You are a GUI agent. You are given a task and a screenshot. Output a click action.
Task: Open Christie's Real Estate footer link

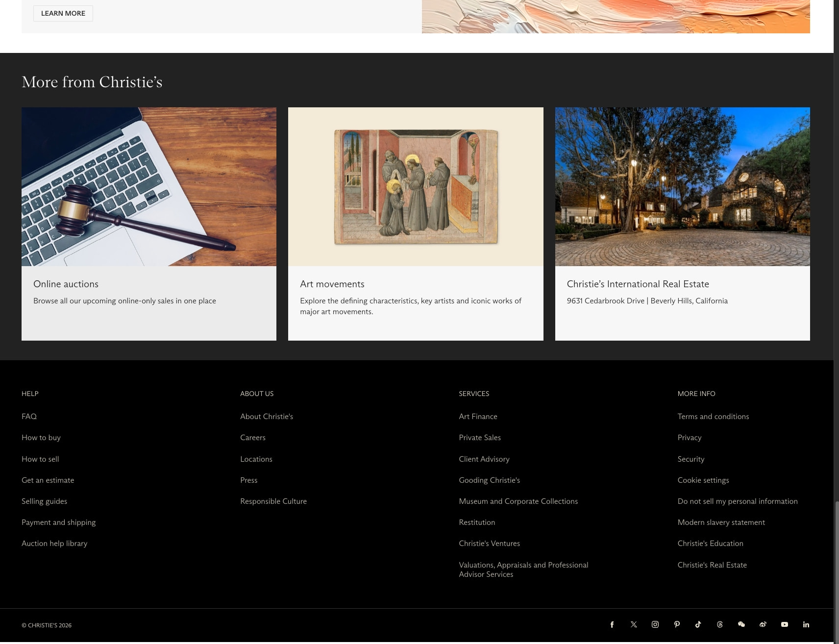pos(712,565)
